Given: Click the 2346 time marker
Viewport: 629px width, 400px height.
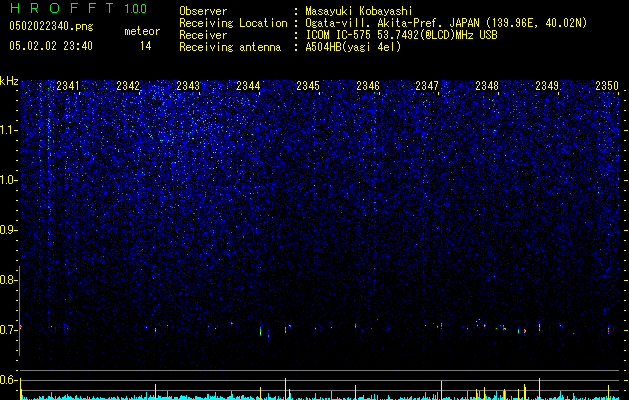Looking at the screenshot, I should tap(368, 86).
